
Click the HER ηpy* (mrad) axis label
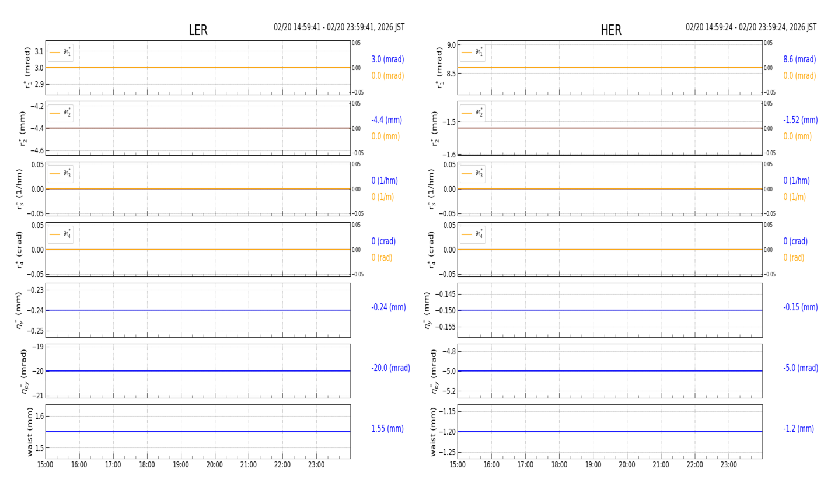click(x=434, y=371)
